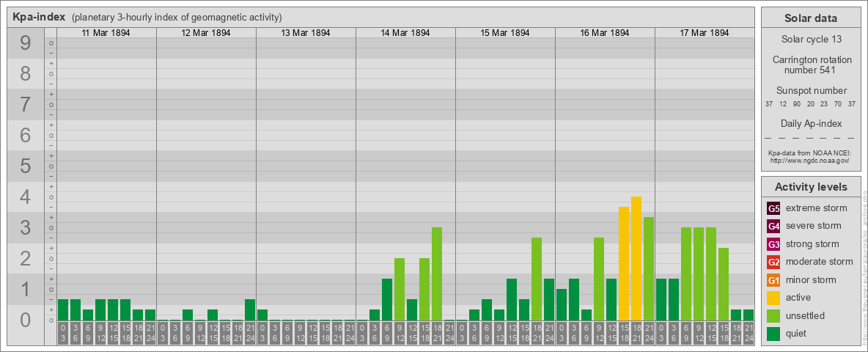
Task: Click the 'Solar cycle 13' text
Action: pyautogui.click(x=811, y=40)
